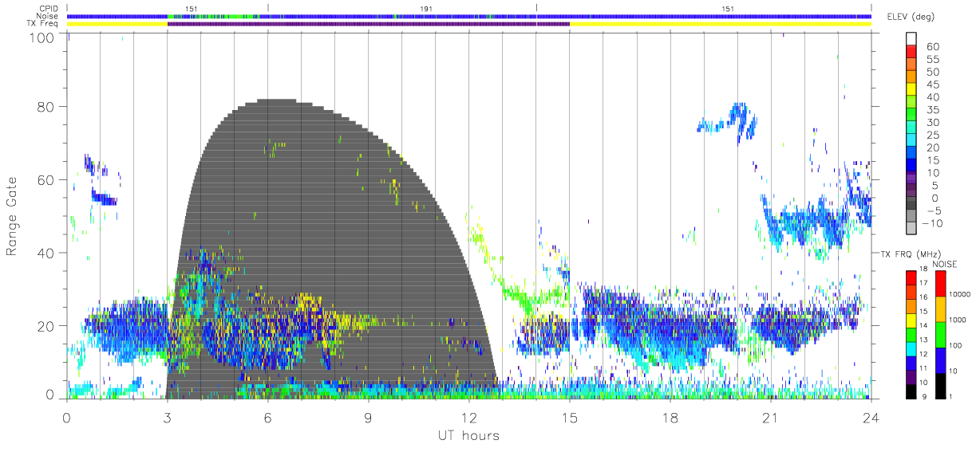
Task: Select the red TX FRQ segment between 18 and 17
Action: pyautogui.click(x=911, y=277)
